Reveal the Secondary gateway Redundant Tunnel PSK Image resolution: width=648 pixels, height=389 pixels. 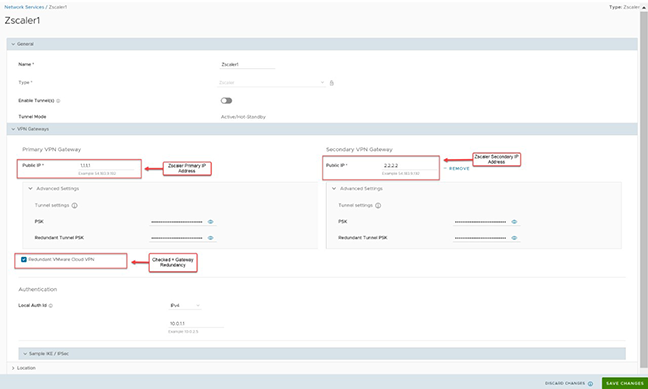pyautogui.click(x=514, y=238)
